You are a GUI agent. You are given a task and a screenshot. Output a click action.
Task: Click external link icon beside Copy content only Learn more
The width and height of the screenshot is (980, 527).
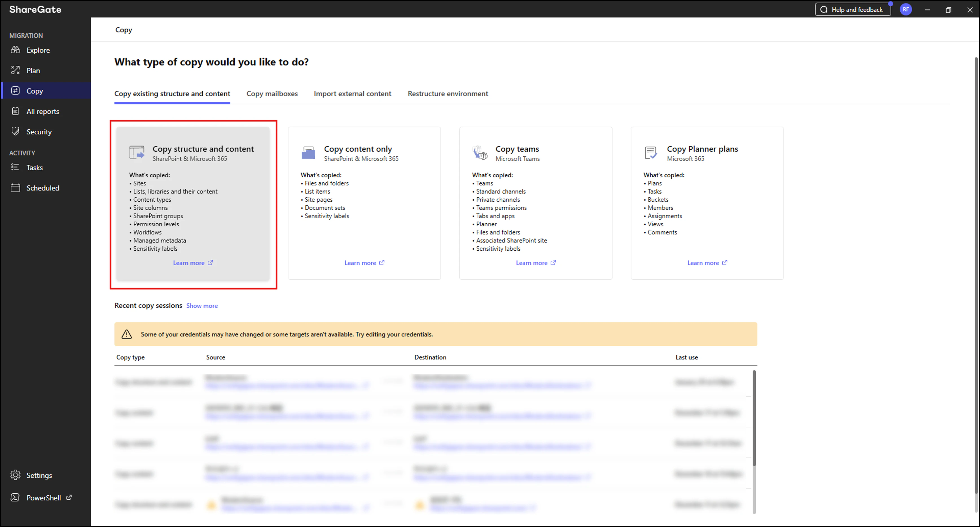point(382,263)
